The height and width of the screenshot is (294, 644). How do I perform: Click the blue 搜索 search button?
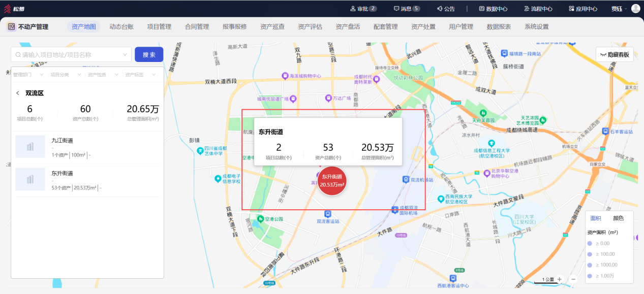[149, 54]
